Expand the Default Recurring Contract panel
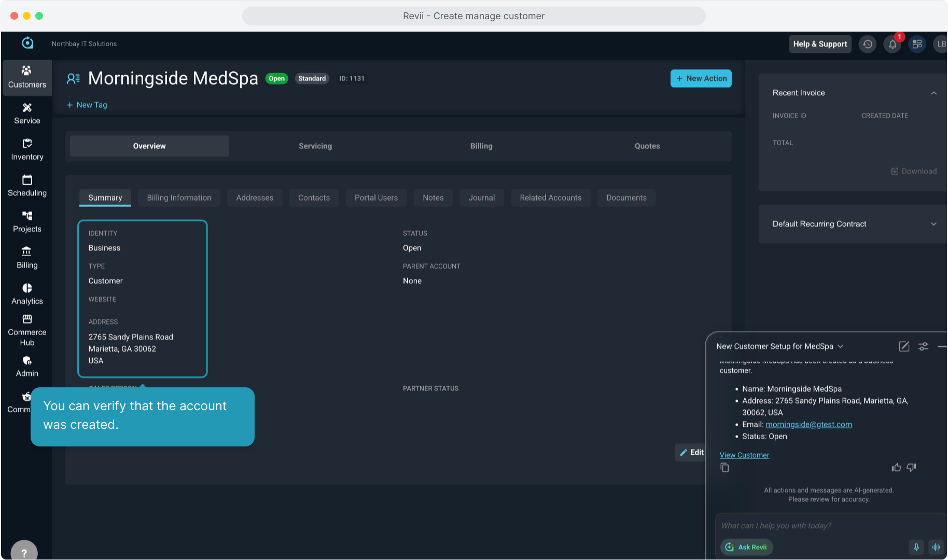Image resolution: width=948 pixels, height=560 pixels. (933, 224)
